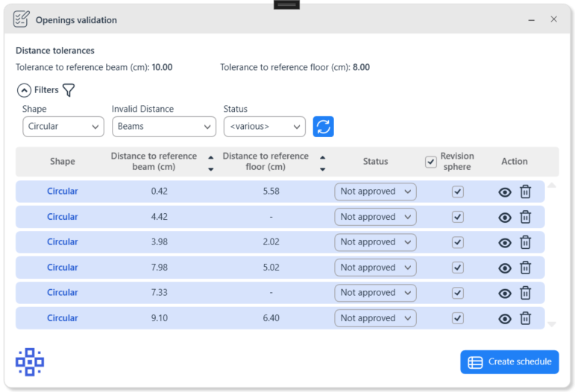Click the filter funnel icon

(x=69, y=90)
